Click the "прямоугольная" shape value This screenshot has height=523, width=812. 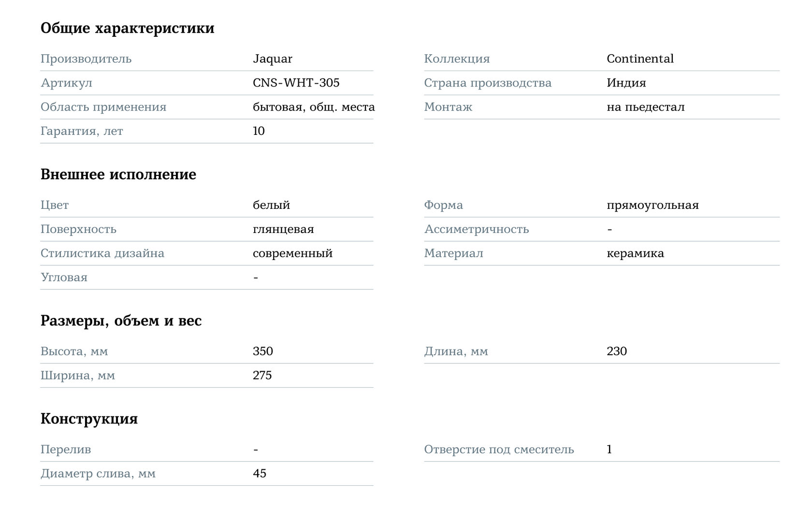pyautogui.click(x=652, y=205)
